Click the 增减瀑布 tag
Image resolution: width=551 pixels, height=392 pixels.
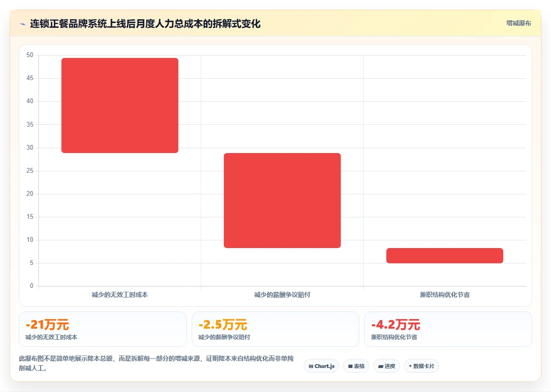518,23
